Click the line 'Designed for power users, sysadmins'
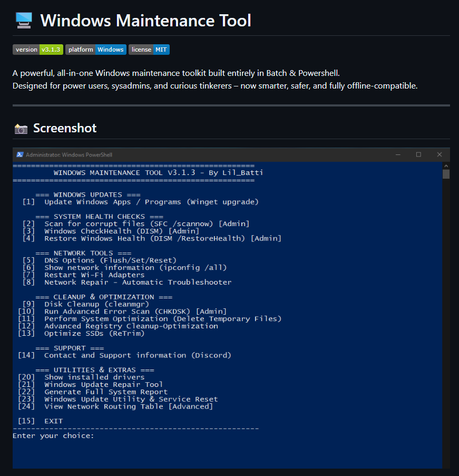 click(x=215, y=86)
